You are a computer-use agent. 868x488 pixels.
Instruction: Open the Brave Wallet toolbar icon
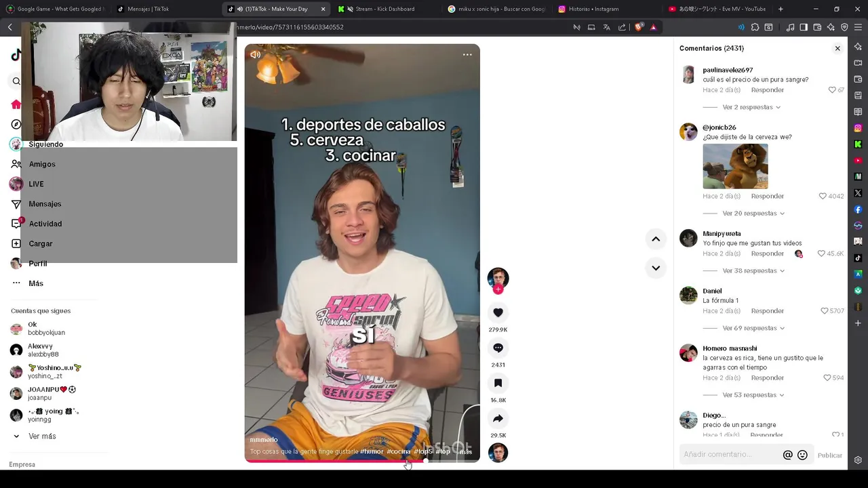pos(817,27)
